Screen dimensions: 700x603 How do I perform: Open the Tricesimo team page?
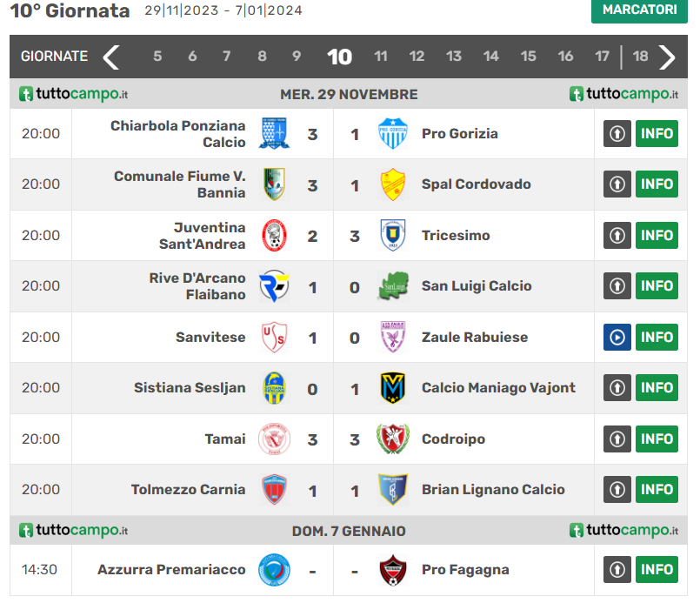coord(456,235)
